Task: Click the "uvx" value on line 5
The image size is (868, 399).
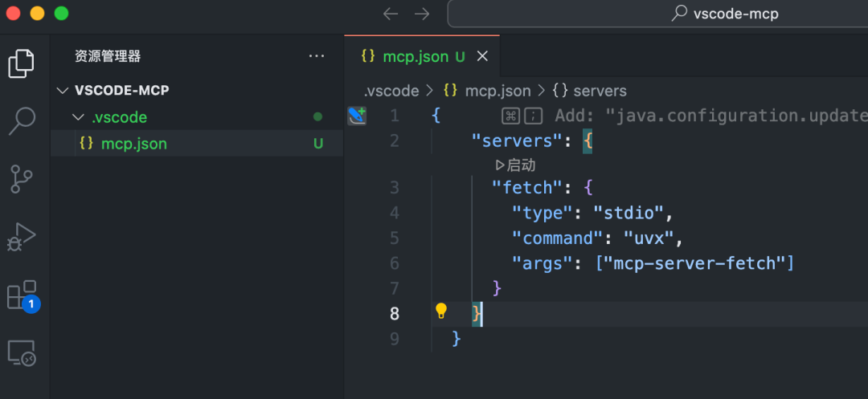Action: click(649, 238)
